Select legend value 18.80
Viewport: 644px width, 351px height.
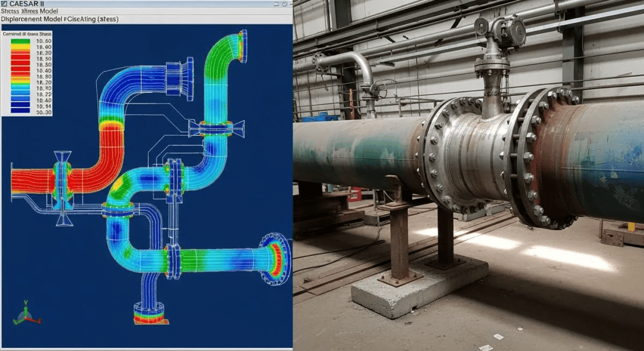(44, 77)
